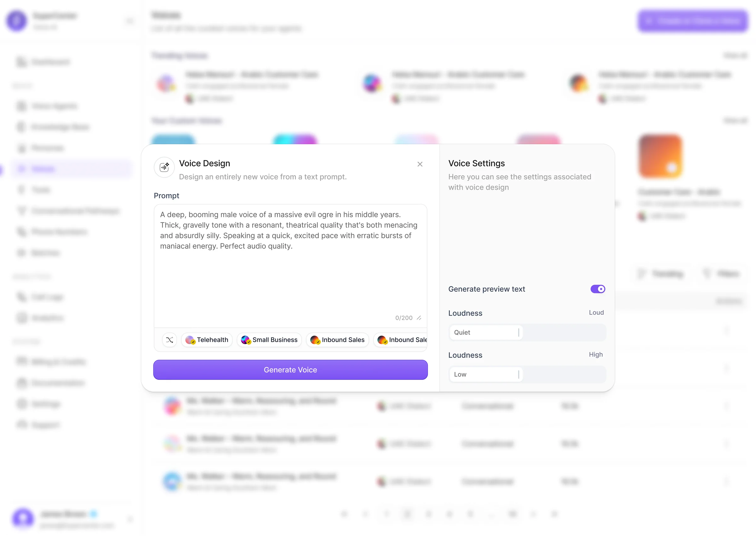Screen dimensions: 756x536
Task: Click the collapse sidebar icon
Action: (130, 21)
